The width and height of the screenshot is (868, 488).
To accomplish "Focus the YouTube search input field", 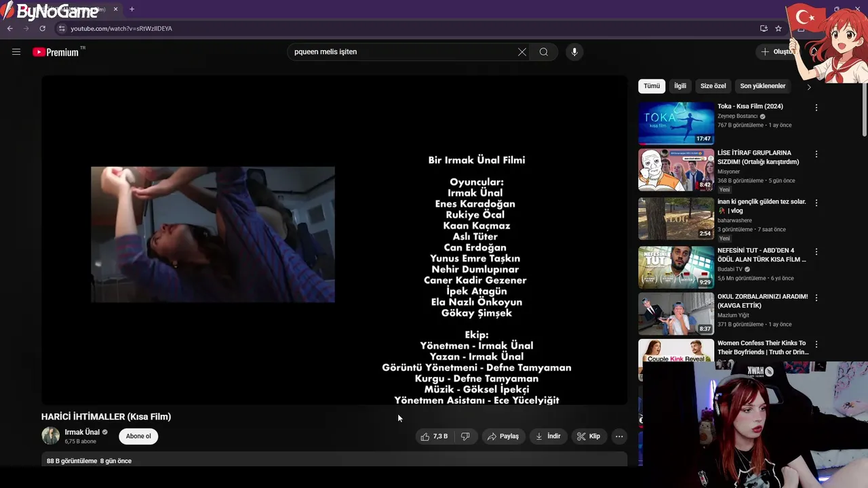I will point(403,52).
